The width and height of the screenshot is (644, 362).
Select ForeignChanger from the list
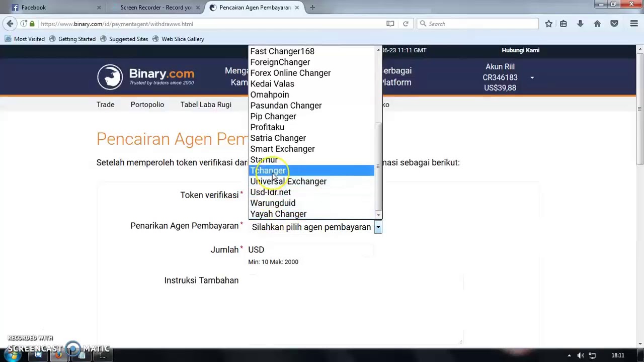pyautogui.click(x=312, y=62)
